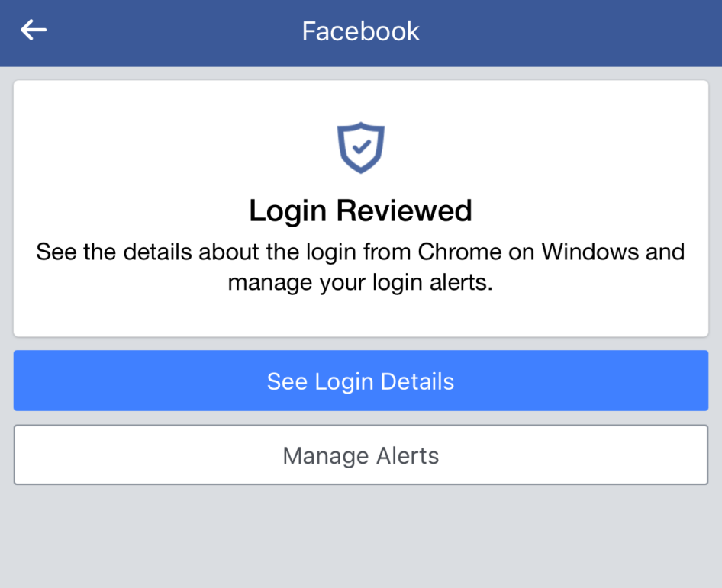Open See Login Details

[361, 381]
